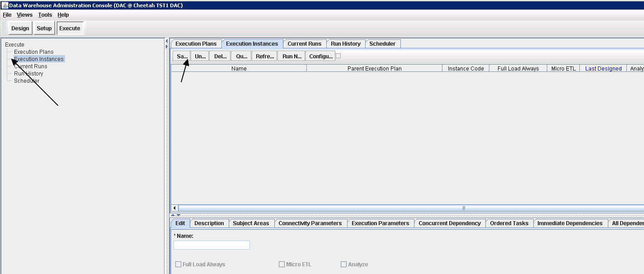Refresh the execution instances list
Screen dimensions: 644x274
(264, 56)
